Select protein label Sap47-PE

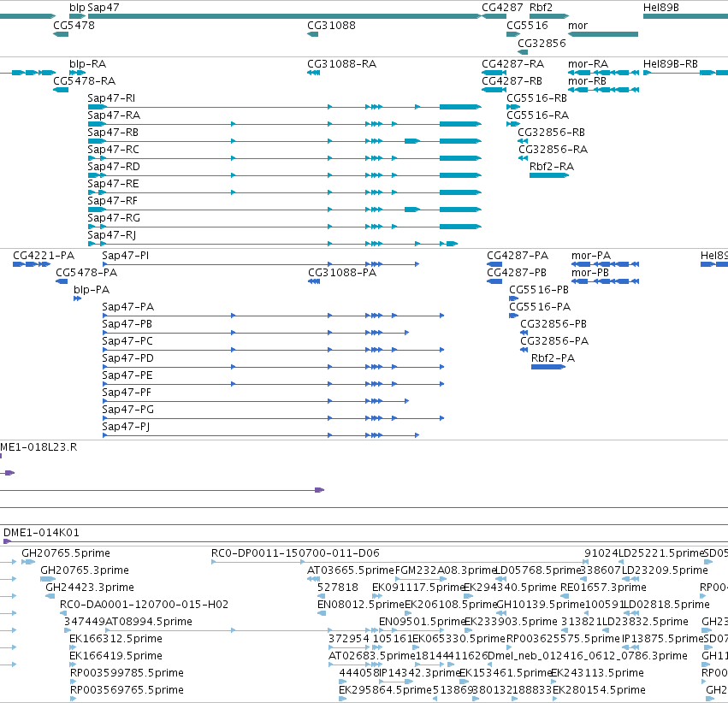click(127, 375)
